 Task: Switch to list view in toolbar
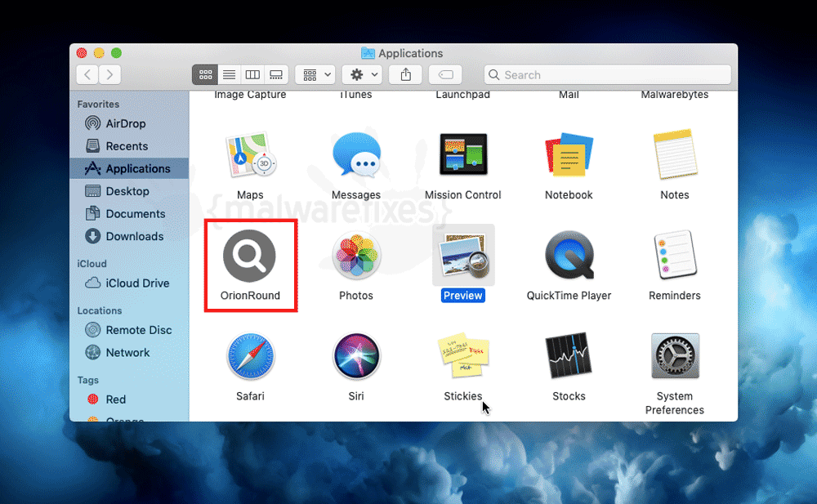point(229,74)
